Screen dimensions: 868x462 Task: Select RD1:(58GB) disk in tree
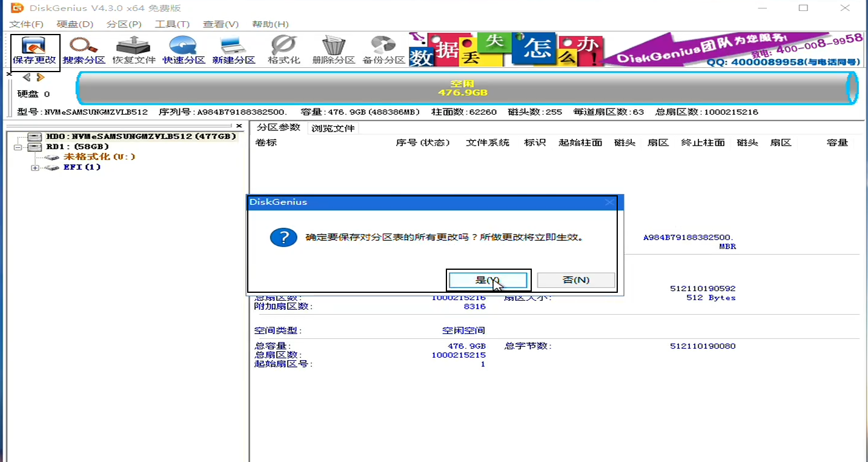[78, 147]
